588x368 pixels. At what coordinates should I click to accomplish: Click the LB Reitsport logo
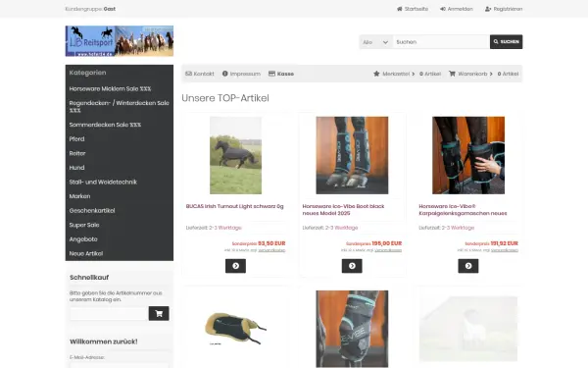coord(120,41)
